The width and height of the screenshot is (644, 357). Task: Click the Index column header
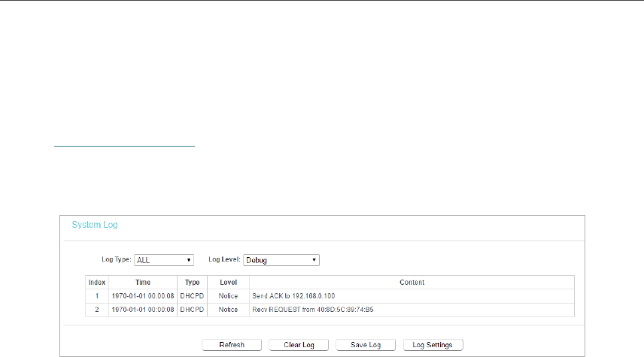[x=97, y=283]
